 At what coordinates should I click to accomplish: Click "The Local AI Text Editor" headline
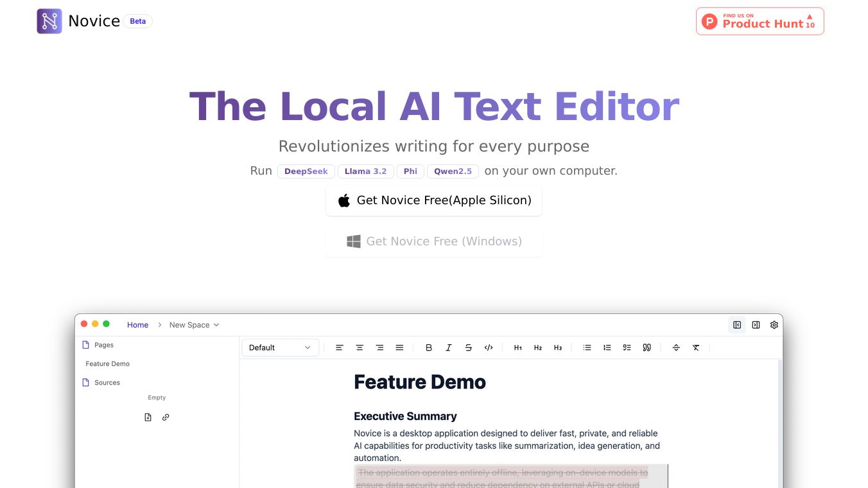coord(434,107)
